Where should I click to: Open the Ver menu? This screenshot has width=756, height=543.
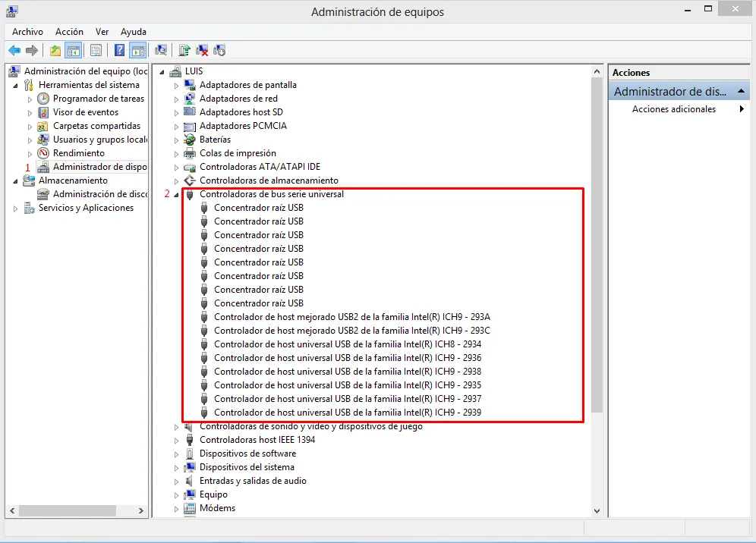tap(102, 32)
